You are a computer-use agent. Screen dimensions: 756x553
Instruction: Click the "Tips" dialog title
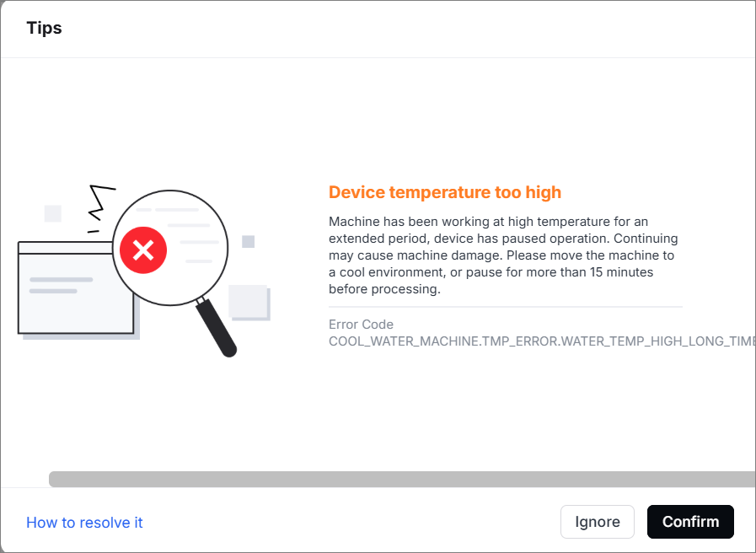pos(44,28)
